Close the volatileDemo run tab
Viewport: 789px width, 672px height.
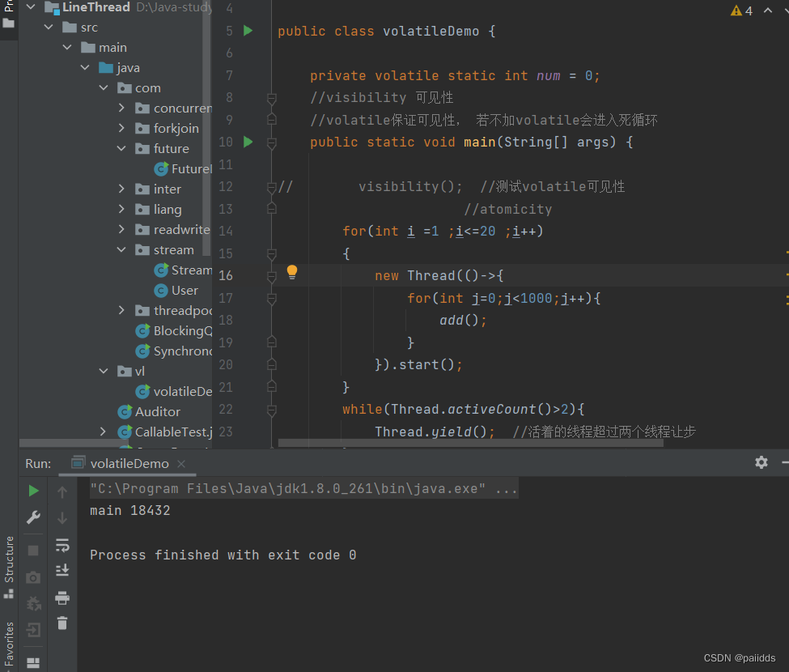point(181,464)
